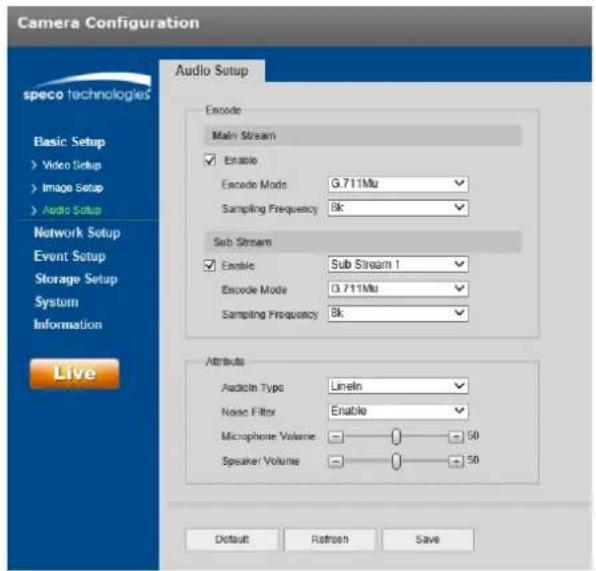Click the Save button
The image size is (596, 571).
pos(428,539)
